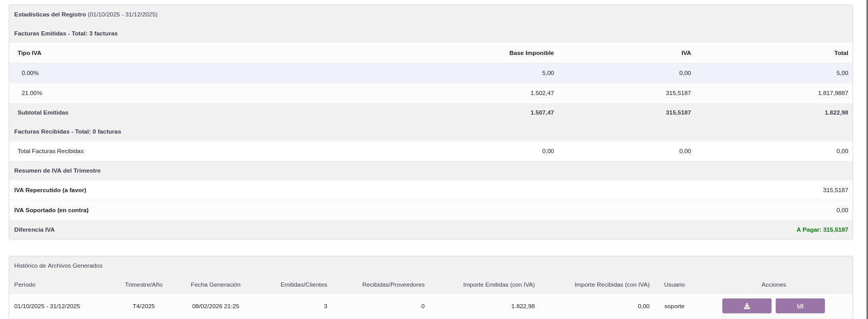
Task: Select the 01/10/2025 - 31/12/2025 period cell
Action: [x=47, y=306]
